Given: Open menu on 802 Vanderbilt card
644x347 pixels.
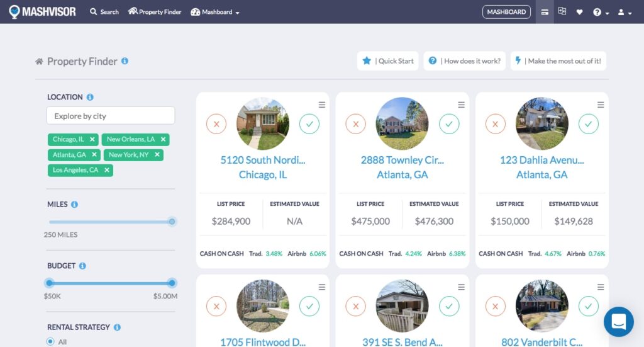Looking at the screenshot, I should point(601,287).
